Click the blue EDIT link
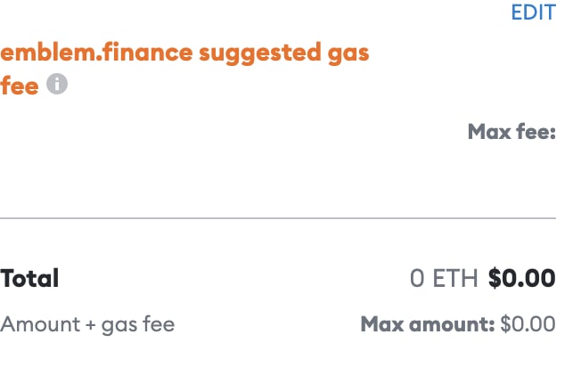The height and width of the screenshot is (392, 581). coord(533,12)
